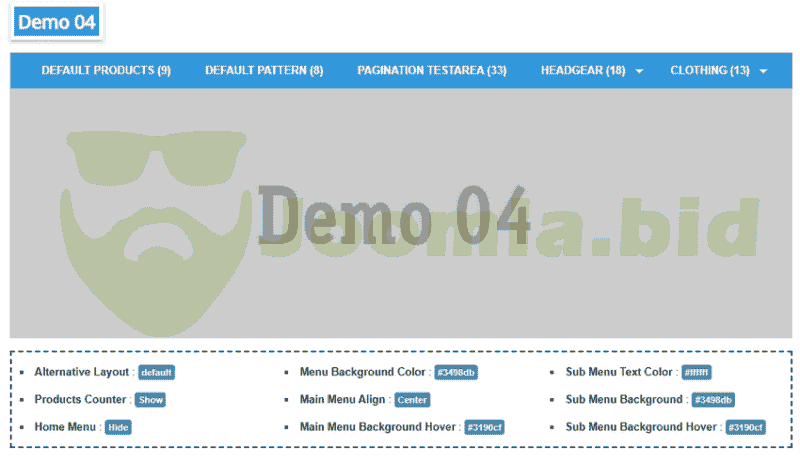The height and width of the screenshot is (464, 800).
Task: Click the Home Menu 'Hide' badge
Action: (x=118, y=427)
